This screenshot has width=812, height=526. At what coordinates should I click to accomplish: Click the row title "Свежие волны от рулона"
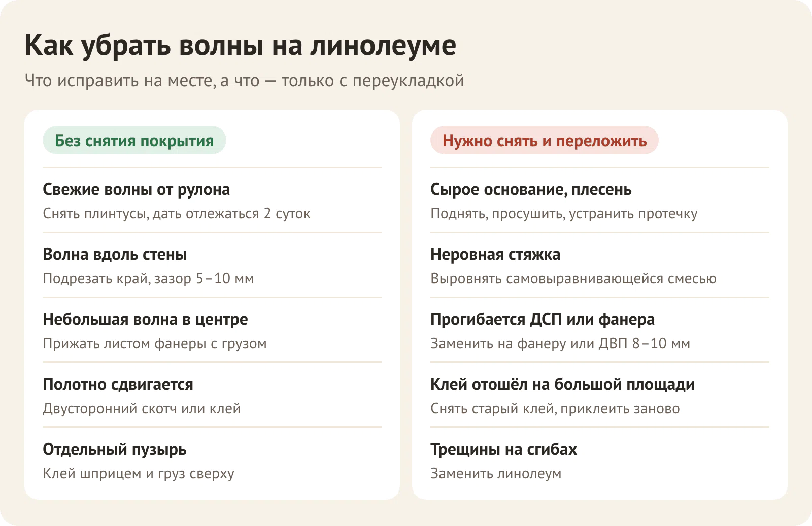click(x=137, y=190)
